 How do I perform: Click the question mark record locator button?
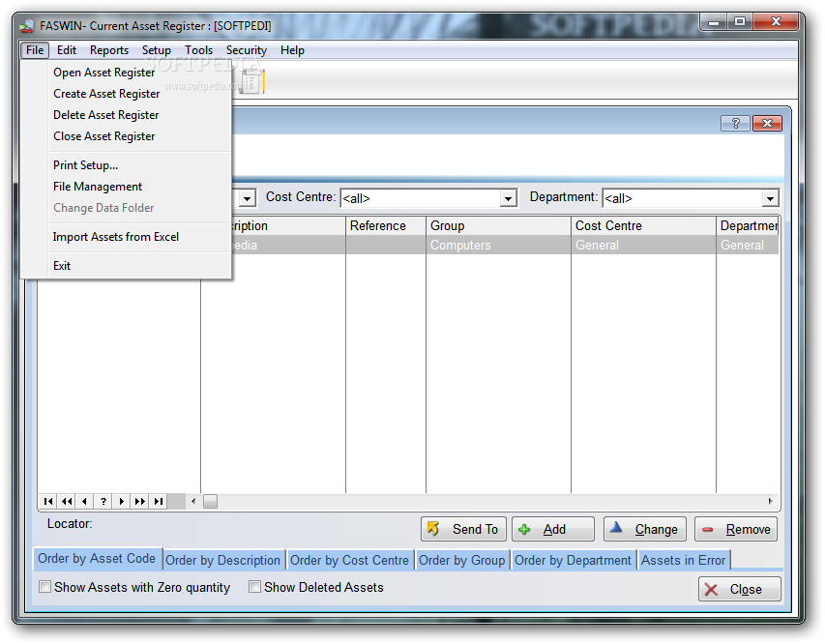103,502
